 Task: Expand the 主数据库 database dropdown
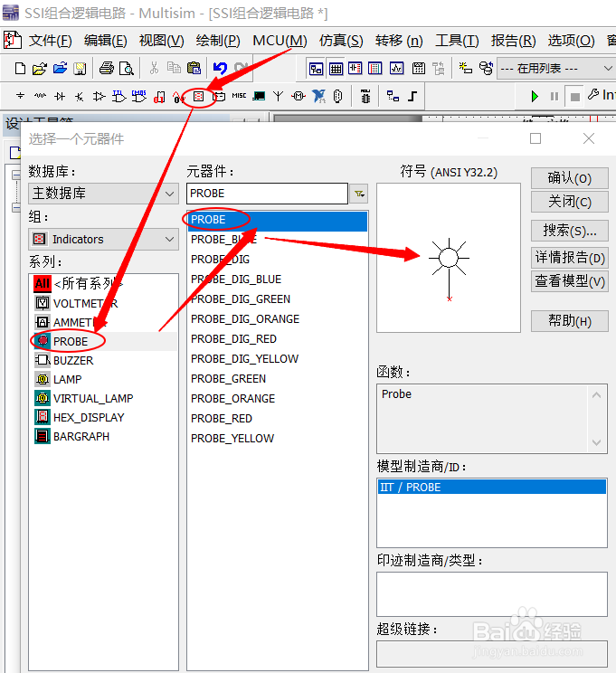(169, 194)
